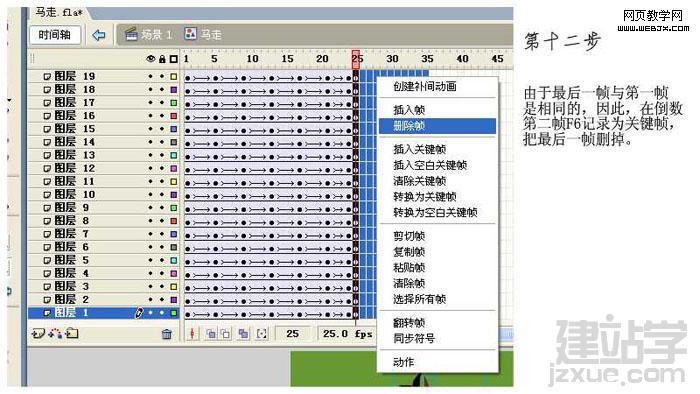
Task: Select the 图层 1 layer row
Action: pyautogui.click(x=103, y=313)
